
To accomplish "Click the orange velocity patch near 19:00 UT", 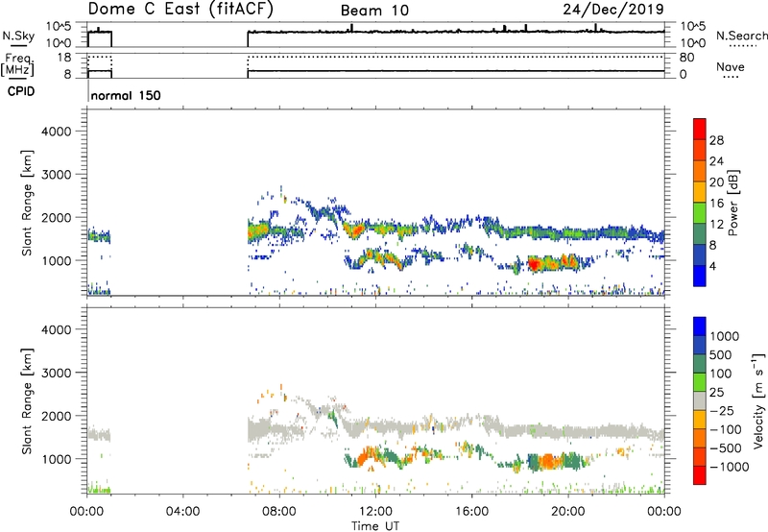I will [x=546, y=461].
